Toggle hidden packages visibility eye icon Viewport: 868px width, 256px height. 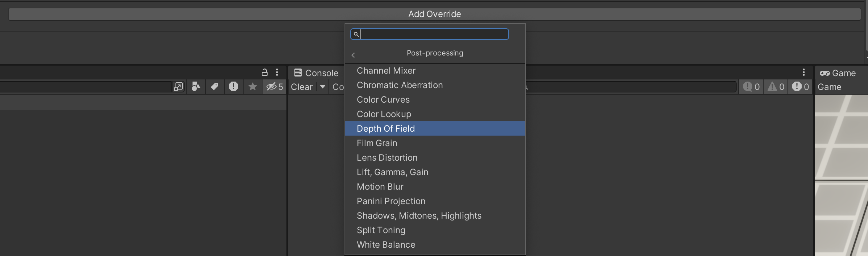(274, 87)
